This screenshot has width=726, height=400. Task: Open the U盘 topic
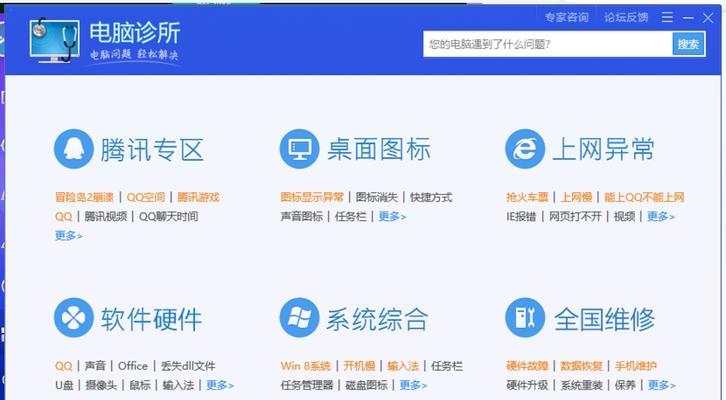click(64, 385)
